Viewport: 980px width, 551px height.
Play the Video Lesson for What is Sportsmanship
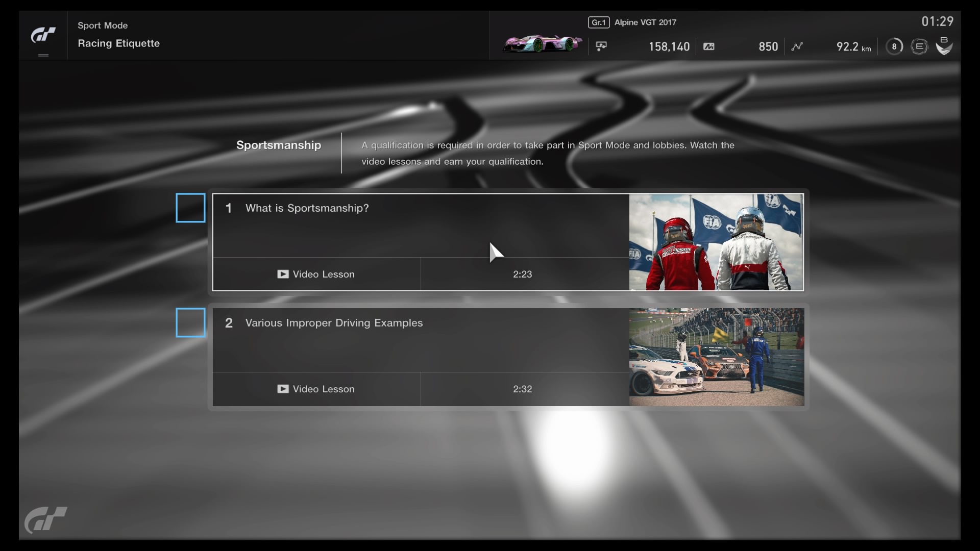pos(316,274)
